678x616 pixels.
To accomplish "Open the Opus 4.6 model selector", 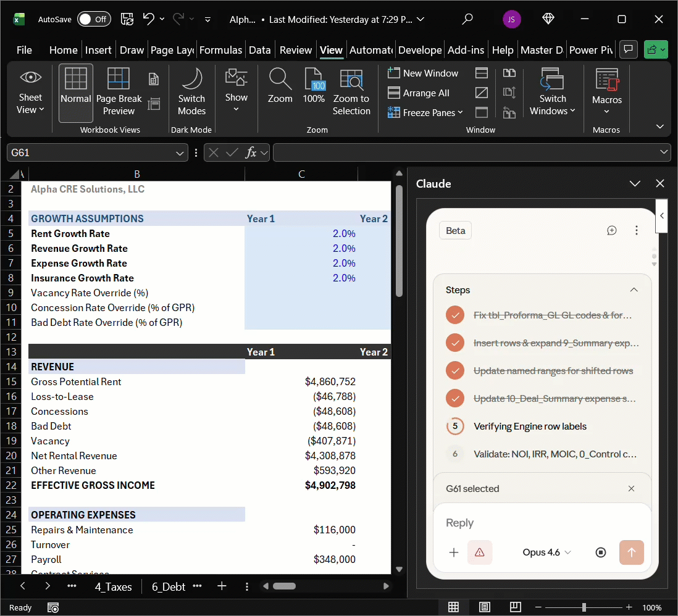I will coord(546,552).
